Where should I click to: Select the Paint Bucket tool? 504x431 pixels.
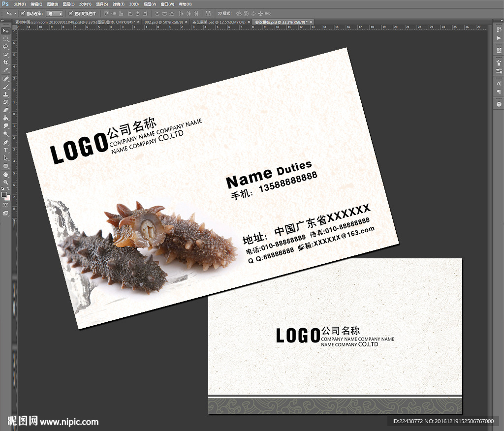[6, 118]
